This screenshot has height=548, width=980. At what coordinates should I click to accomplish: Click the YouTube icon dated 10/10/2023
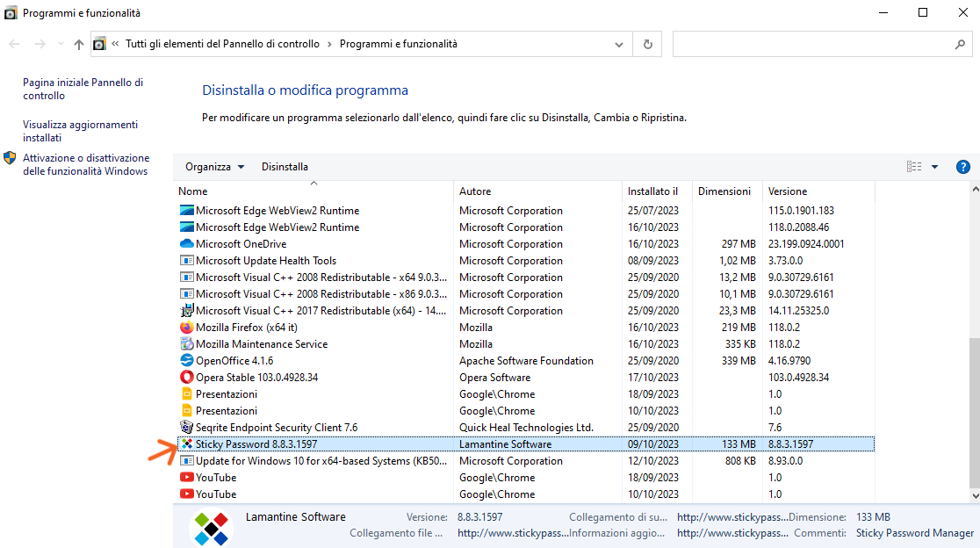(186, 494)
